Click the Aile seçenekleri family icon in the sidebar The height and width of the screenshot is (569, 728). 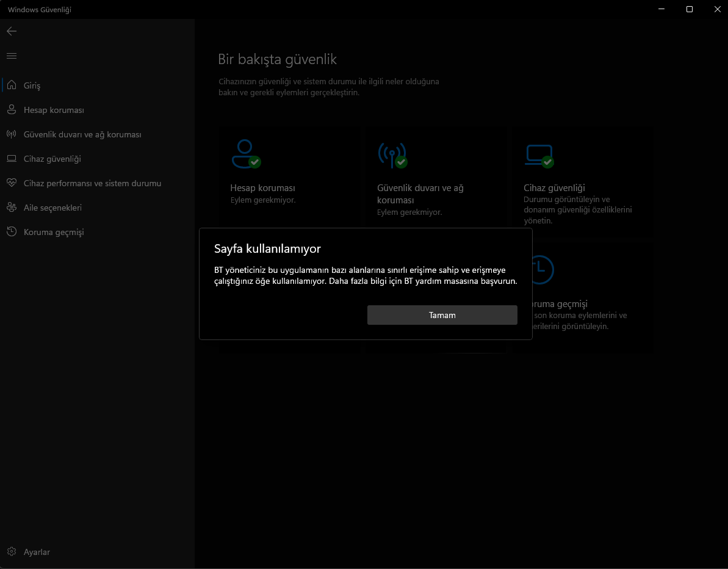tap(12, 208)
